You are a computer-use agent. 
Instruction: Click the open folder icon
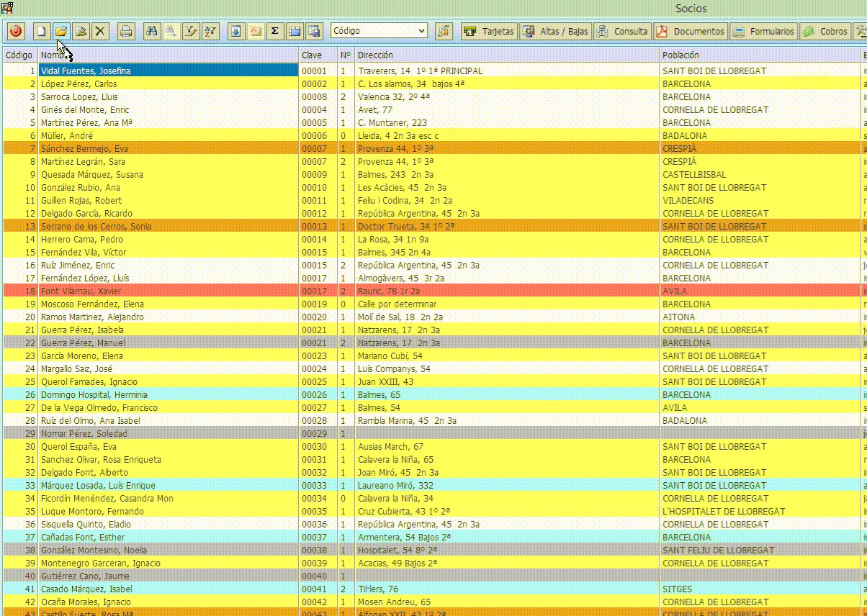[61, 32]
